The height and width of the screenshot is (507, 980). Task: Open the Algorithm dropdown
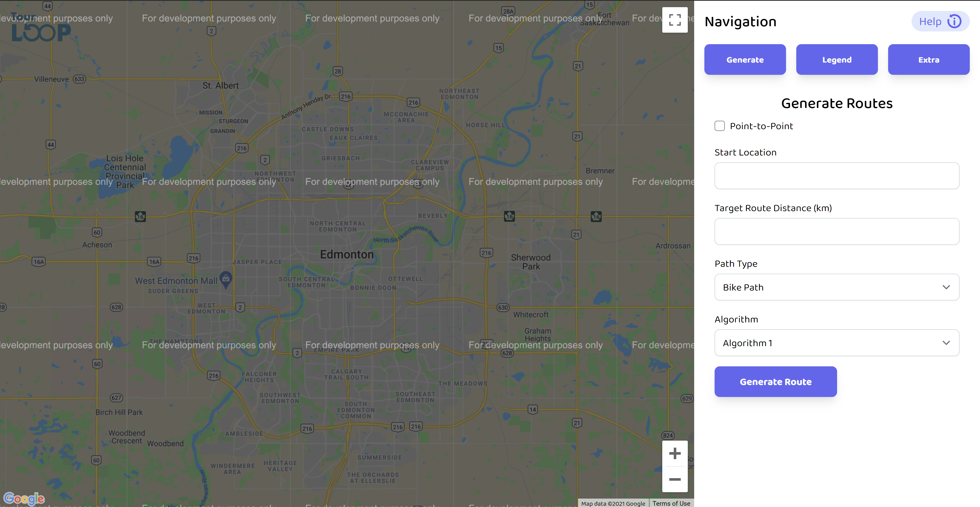click(837, 343)
